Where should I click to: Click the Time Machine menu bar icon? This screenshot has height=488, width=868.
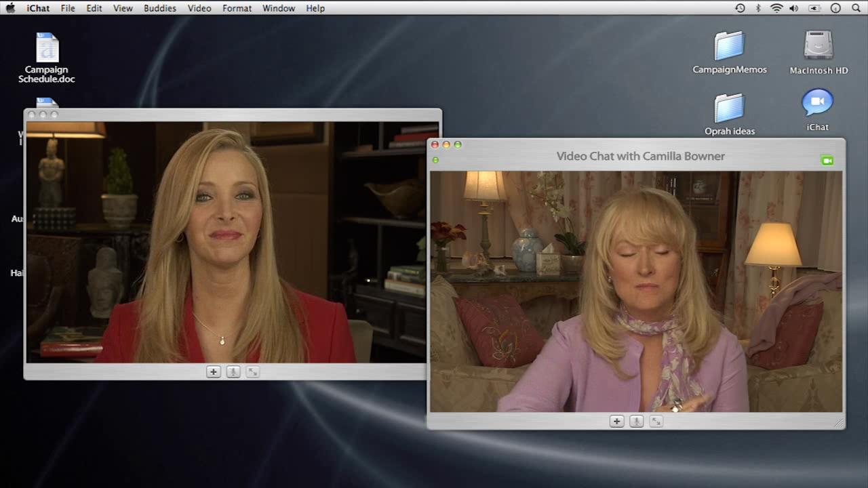click(740, 8)
